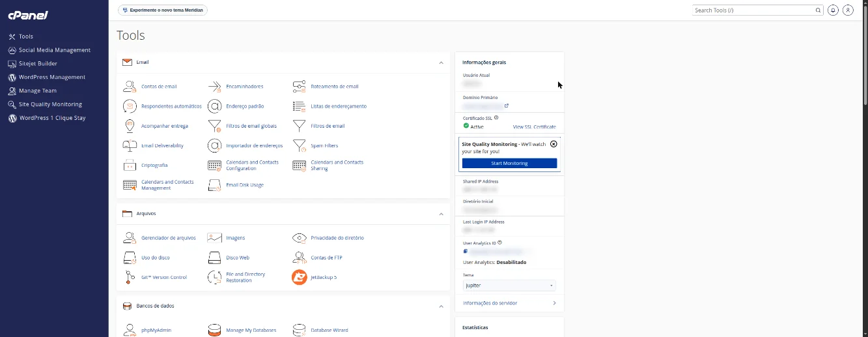868x337 pixels.
Task: Click the Start Monitoring button
Action: [x=509, y=163]
